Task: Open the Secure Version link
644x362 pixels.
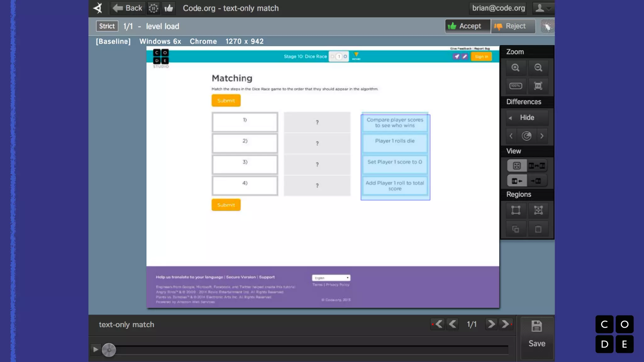Action: point(241,277)
